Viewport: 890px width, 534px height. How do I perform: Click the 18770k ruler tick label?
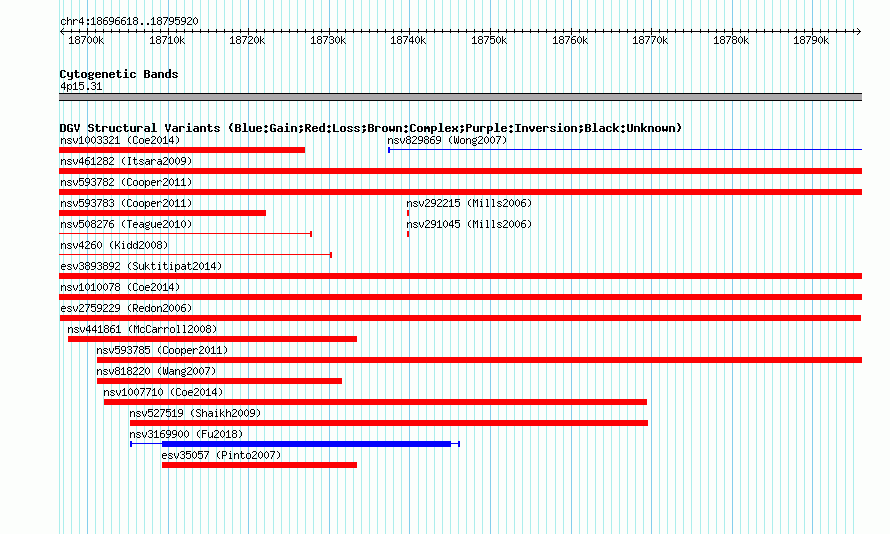point(650,40)
